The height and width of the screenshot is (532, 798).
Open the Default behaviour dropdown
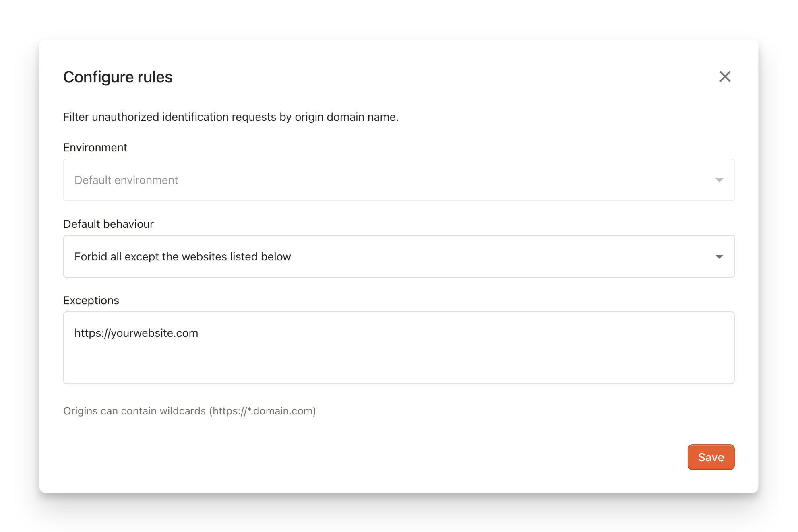[x=399, y=256]
